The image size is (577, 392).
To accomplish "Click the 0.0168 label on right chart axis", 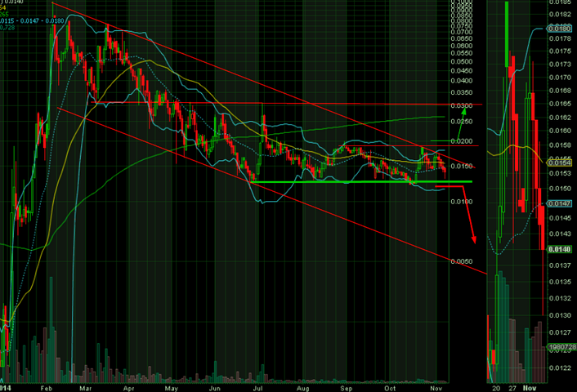I will pyautogui.click(x=560, y=91).
